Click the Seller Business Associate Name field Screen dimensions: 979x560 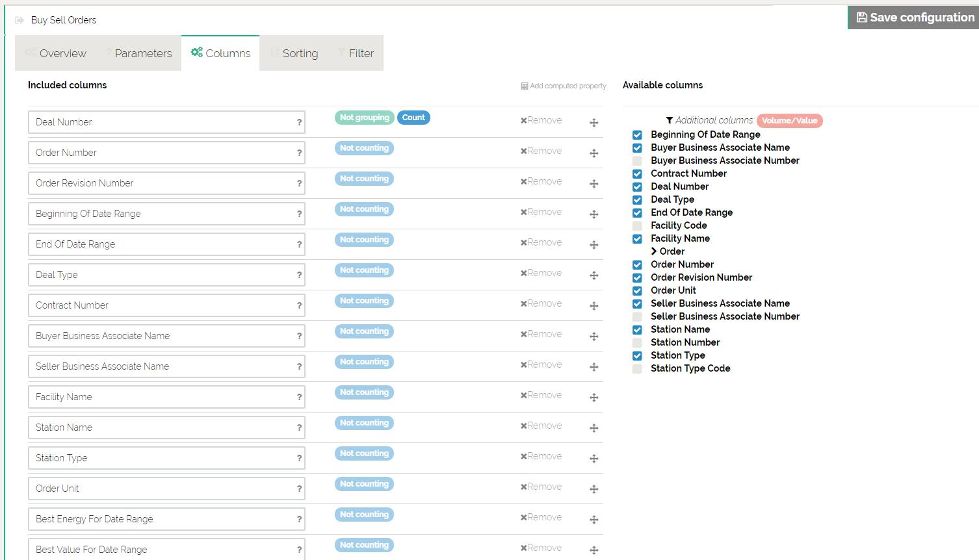click(161, 366)
